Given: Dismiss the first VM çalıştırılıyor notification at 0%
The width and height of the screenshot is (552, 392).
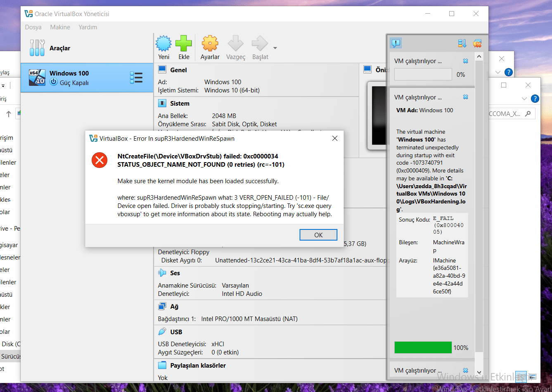Looking at the screenshot, I should (x=466, y=61).
